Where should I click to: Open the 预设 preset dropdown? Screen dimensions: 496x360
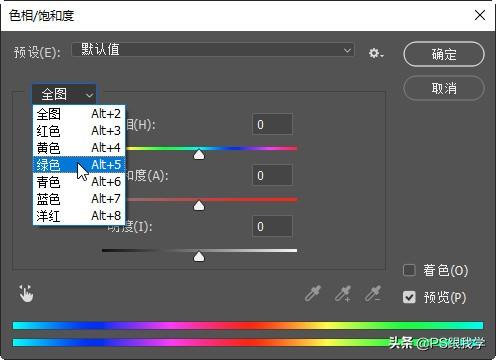click(x=213, y=50)
